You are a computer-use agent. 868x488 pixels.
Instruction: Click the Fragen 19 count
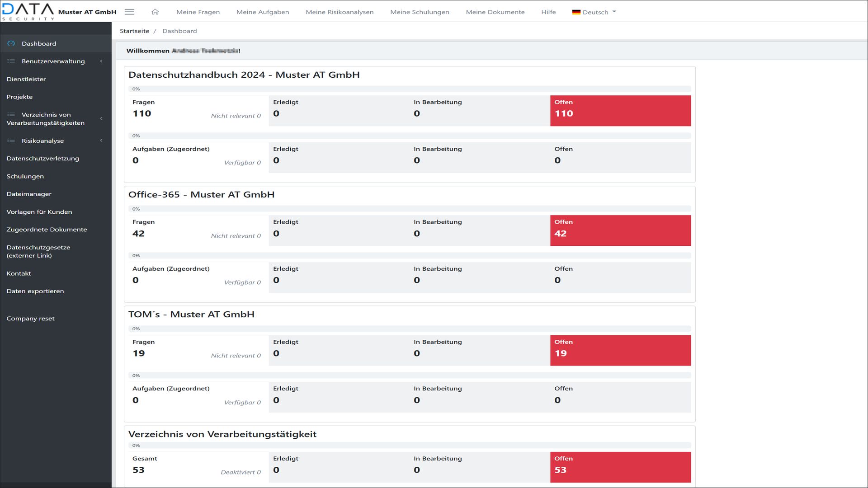(x=138, y=353)
